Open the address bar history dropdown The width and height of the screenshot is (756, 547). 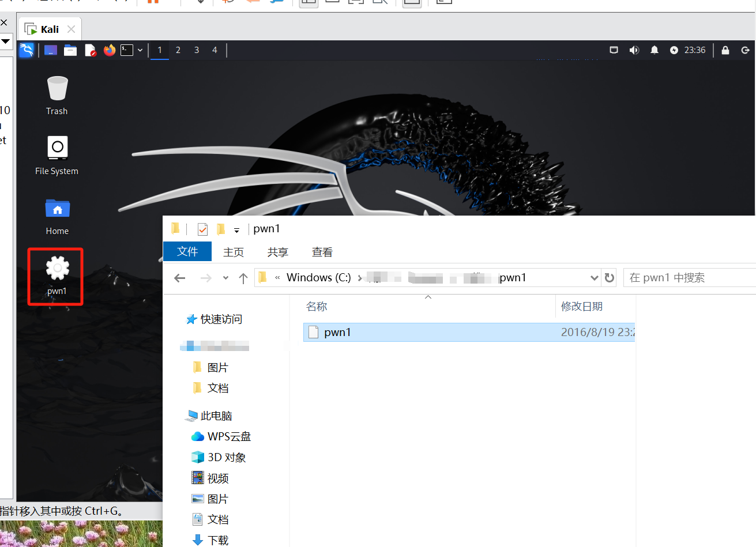click(x=595, y=278)
